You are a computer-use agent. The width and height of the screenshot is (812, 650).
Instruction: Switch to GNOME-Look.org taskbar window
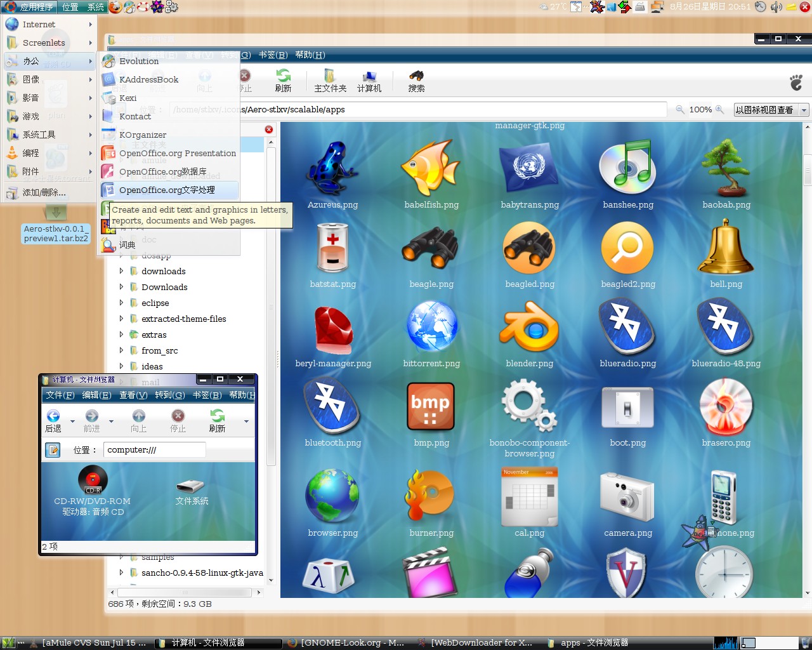click(x=346, y=642)
